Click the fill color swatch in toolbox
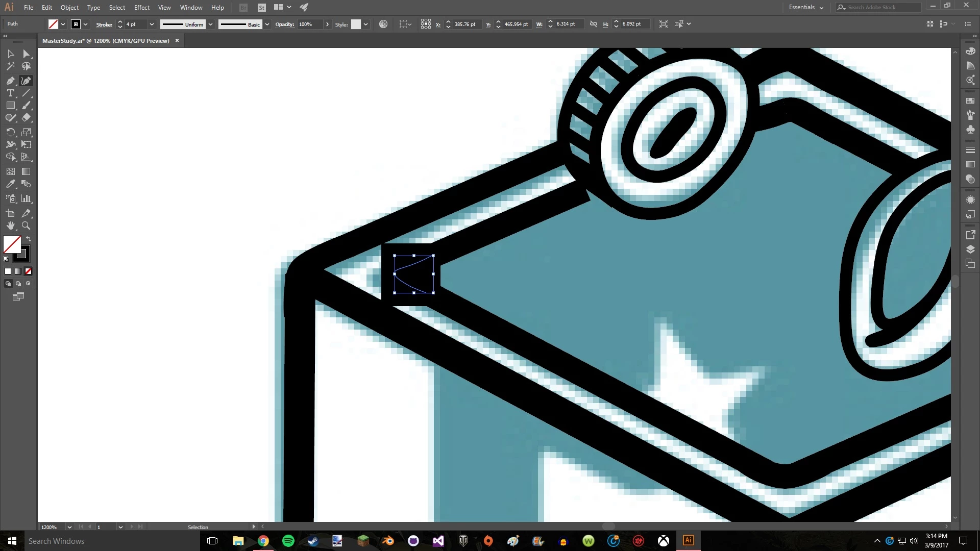This screenshot has height=551, width=980. click(x=12, y=244)
